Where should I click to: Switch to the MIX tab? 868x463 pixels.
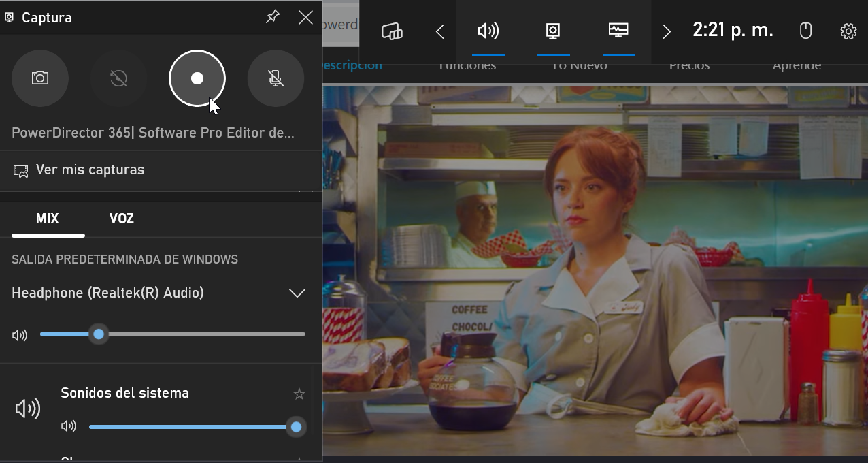tap(48, 219)
